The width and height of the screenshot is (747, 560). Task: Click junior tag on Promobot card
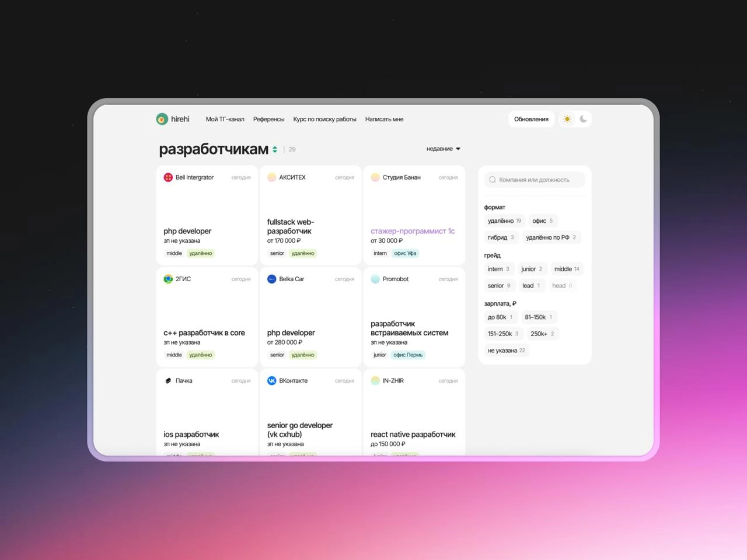(380, 355)
